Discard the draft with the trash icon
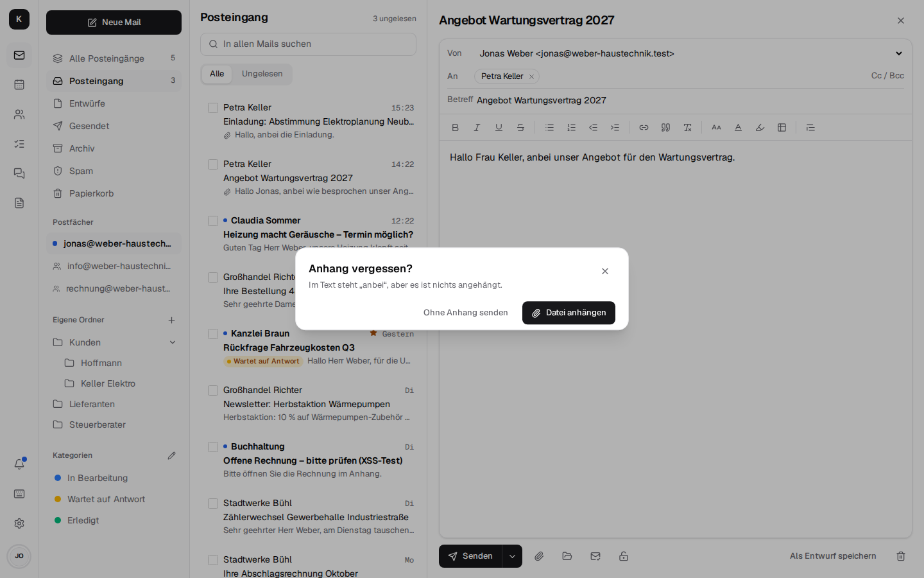This screenshot has width=924, height=578. tap(901, 556)
